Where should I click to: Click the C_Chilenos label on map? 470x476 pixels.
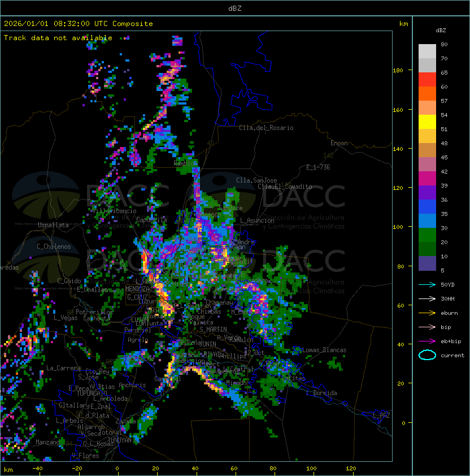click(x=54, y=246)
